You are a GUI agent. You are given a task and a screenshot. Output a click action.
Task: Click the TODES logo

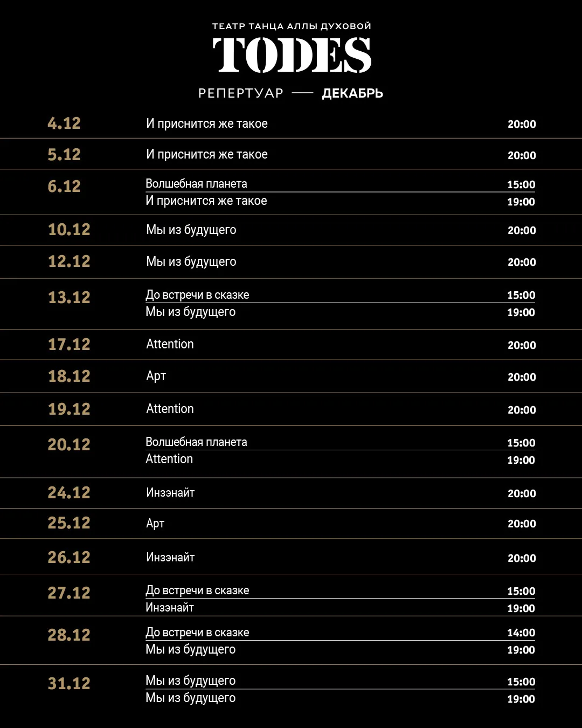[292, 55]
